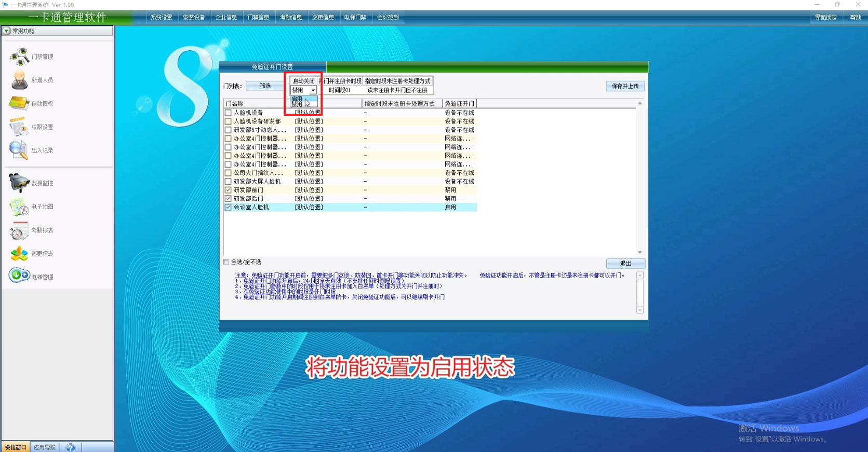Click the 退出 button
The image size is (868, 452).
click(625, 264)
